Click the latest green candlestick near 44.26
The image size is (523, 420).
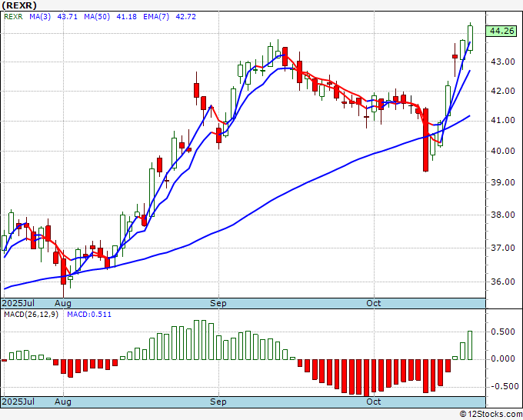tap(470, 38)
